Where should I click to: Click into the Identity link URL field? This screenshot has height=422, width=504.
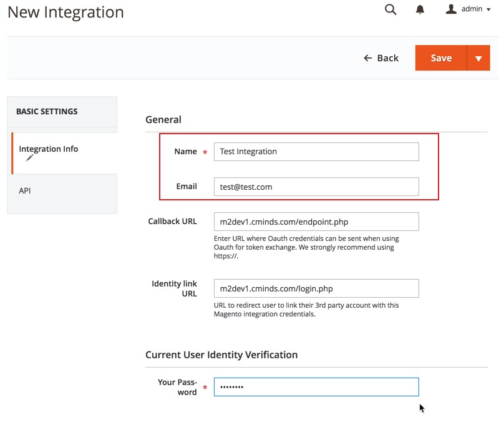click(316, 288)
